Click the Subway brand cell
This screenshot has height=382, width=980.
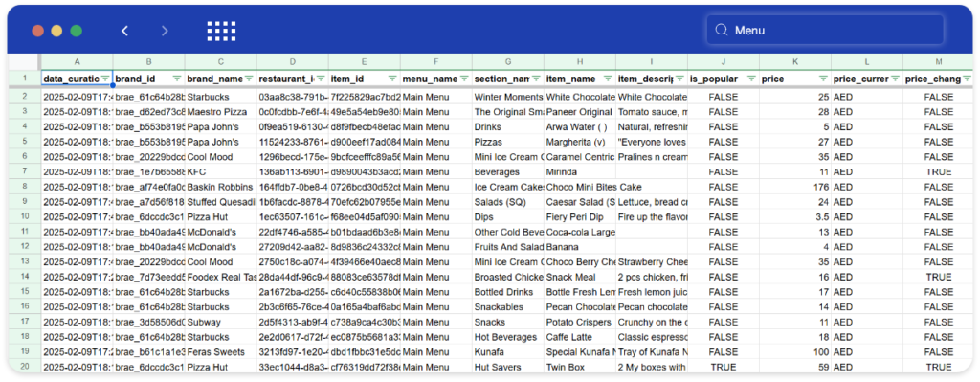221,322
